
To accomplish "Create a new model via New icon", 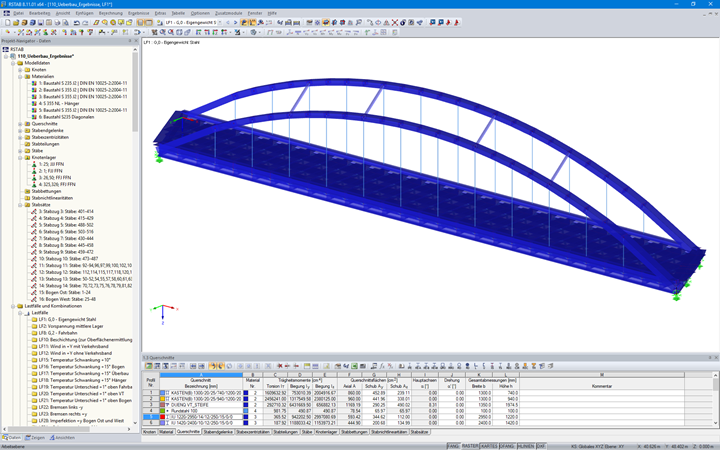I will tap(7, 22).
